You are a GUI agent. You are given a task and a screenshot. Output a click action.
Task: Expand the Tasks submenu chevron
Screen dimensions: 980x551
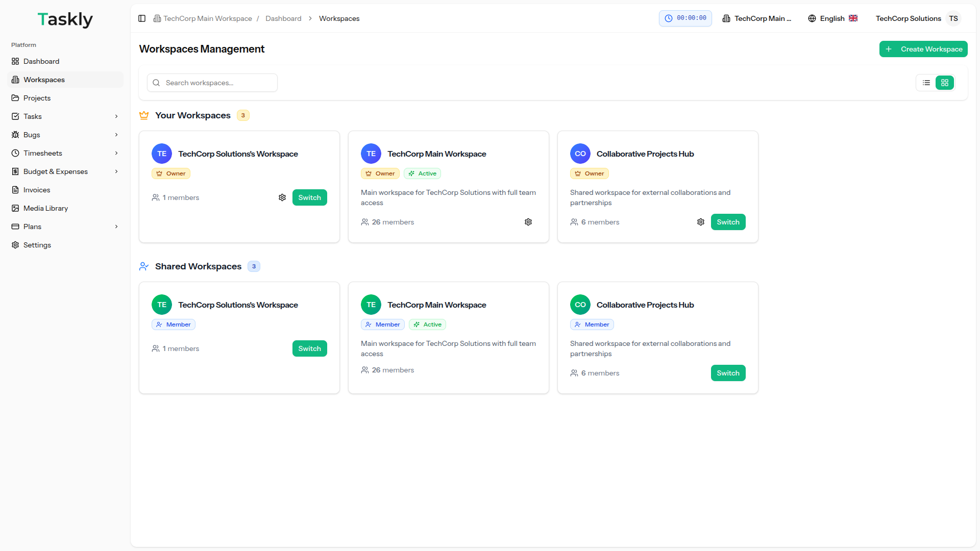pyautogui.click(x=116, y=116)
